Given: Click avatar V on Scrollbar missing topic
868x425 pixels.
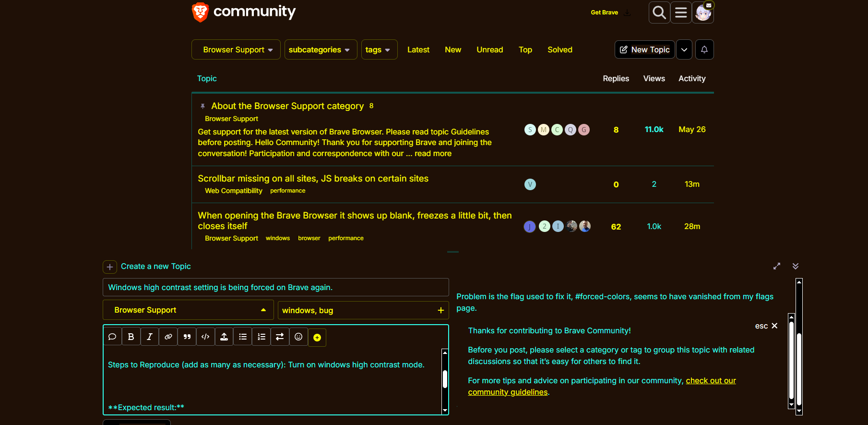Looking at the screenshot, I should pos(530,184).
